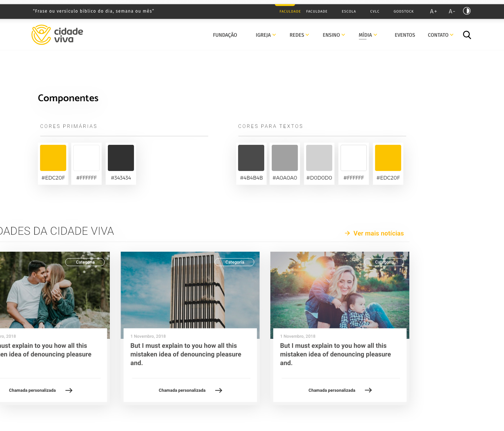Select the white FACULDADE top link
This screenshot has height=431, width=504.
coord(317,12)
